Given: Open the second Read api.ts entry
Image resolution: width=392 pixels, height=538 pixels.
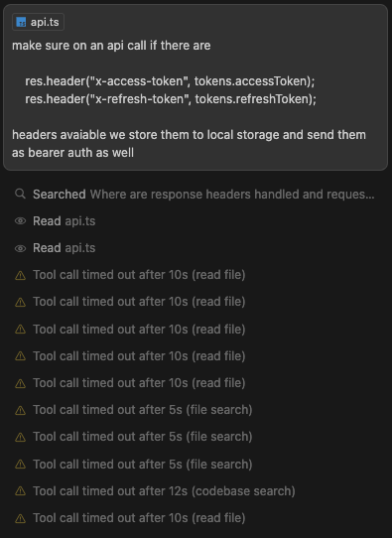Looking at the screenshot, I should (x=65, y=248).
